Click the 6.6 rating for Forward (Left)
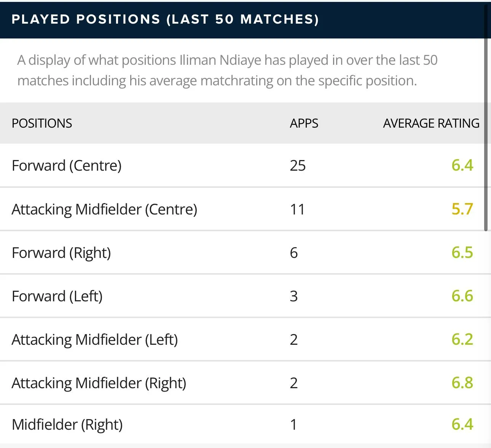The height and width of the screenshot is (448, 491). point(462,296)
